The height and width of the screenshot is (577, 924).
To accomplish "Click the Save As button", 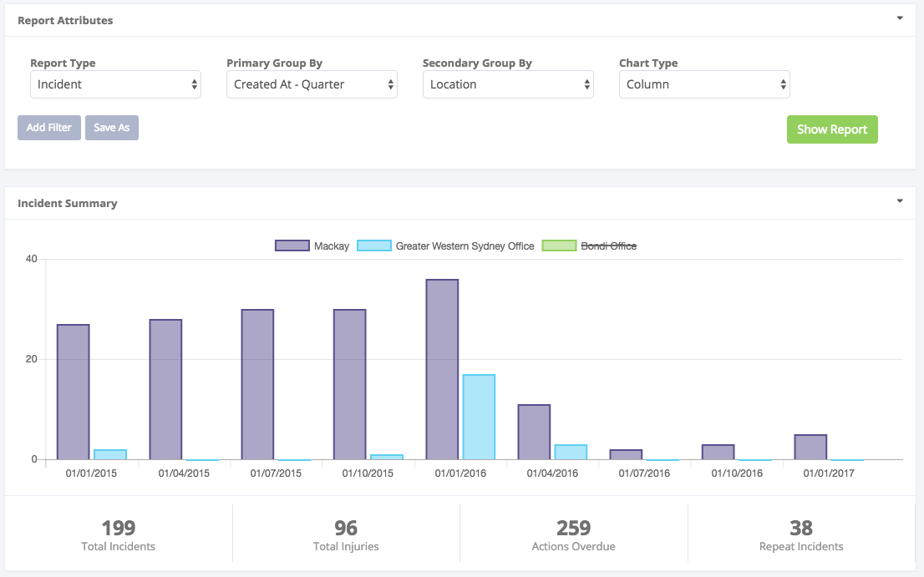I will [111, 128].
